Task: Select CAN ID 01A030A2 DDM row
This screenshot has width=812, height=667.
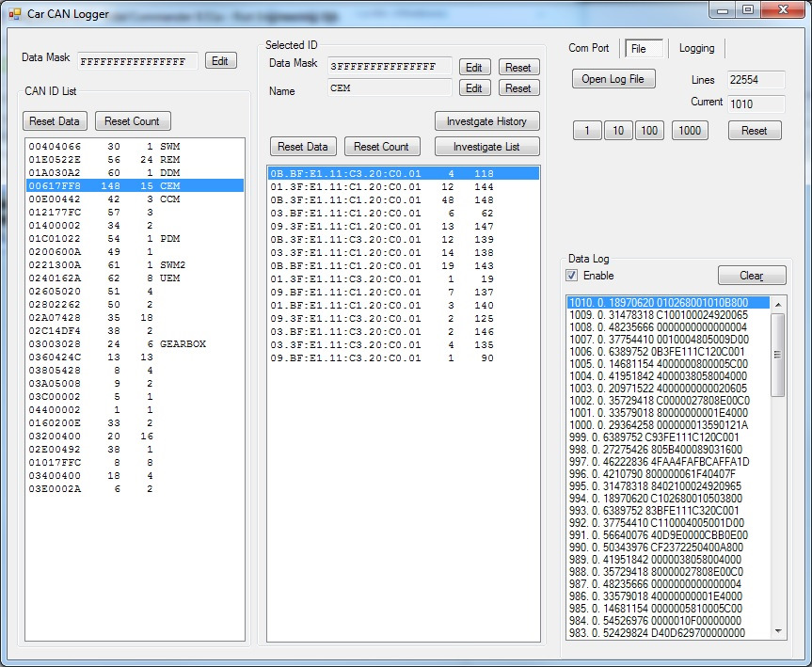Action: point(135,173)
